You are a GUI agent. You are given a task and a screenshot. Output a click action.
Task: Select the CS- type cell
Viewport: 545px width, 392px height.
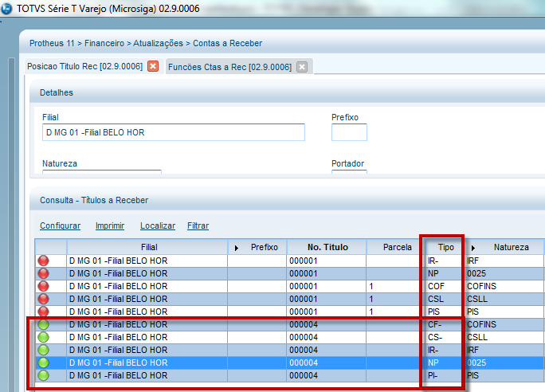click(x=445, y=337)
